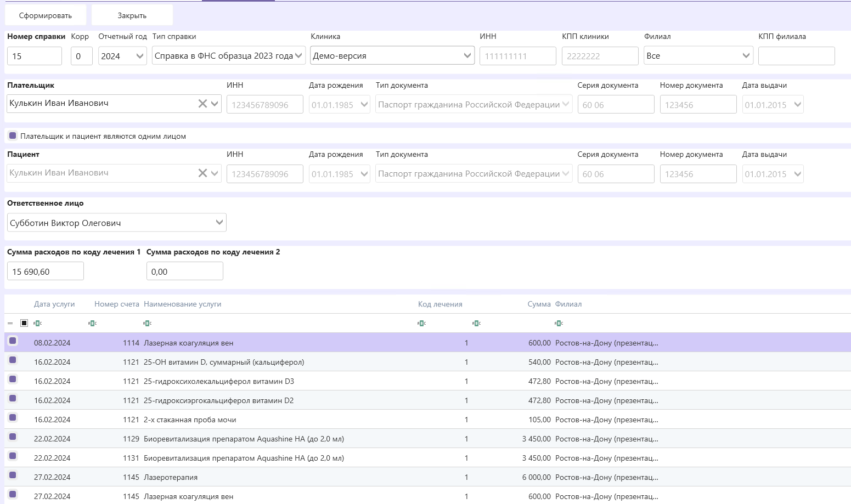Image resolution: width=851 pixels, height=504 pixels.
Task: Focus the Пациент Серия документа field
Action: (x=616, y=174)
